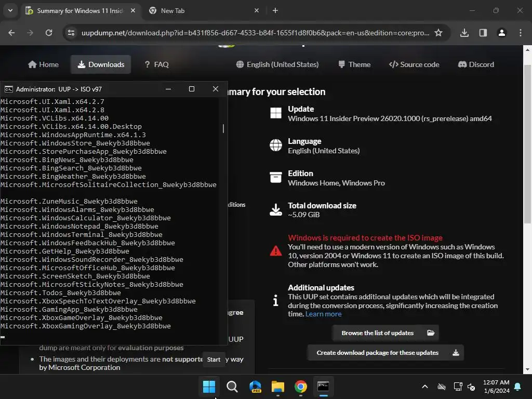Open File Explorer from the taskbar
The image size is (532, 399).
pyautogui.click(x=278, y=387)
